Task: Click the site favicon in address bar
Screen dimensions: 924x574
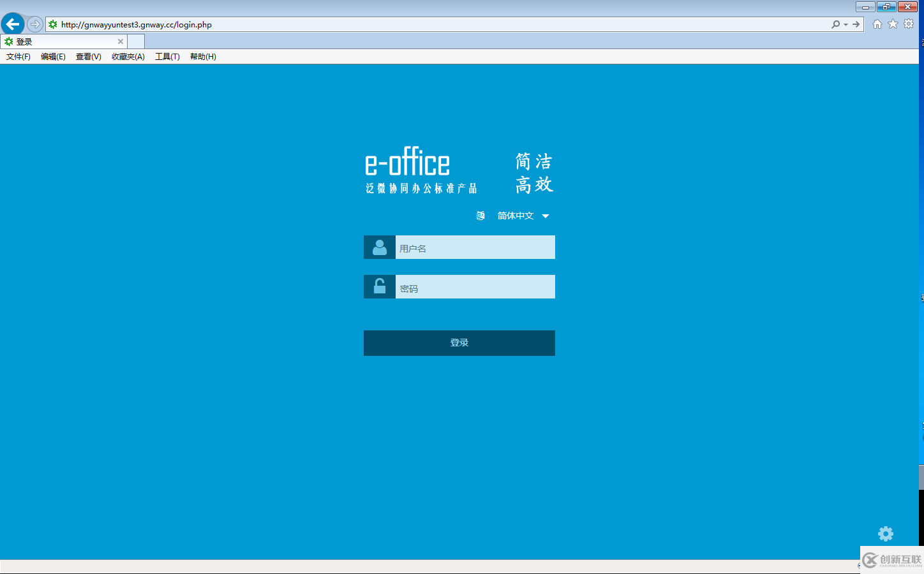Action: coord(53,24)
